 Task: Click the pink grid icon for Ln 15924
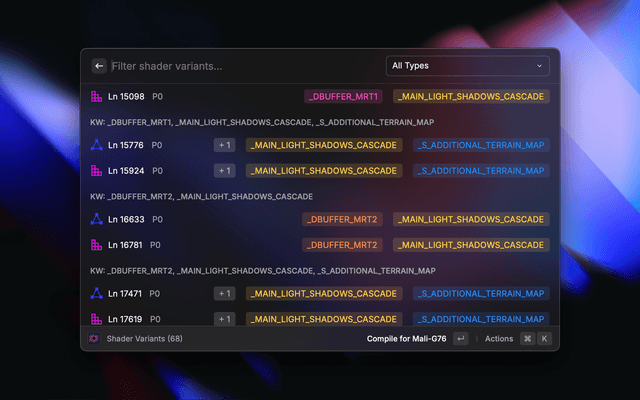coord(97,170)
